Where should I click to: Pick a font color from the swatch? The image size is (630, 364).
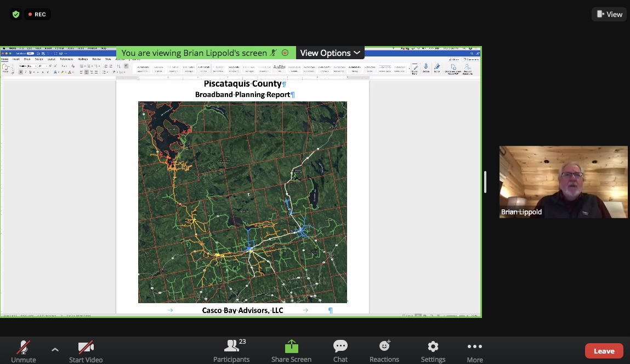(x=70, y=72)
